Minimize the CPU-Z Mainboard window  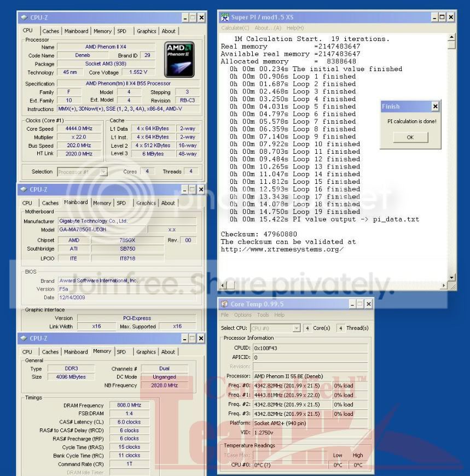(184, 190)
